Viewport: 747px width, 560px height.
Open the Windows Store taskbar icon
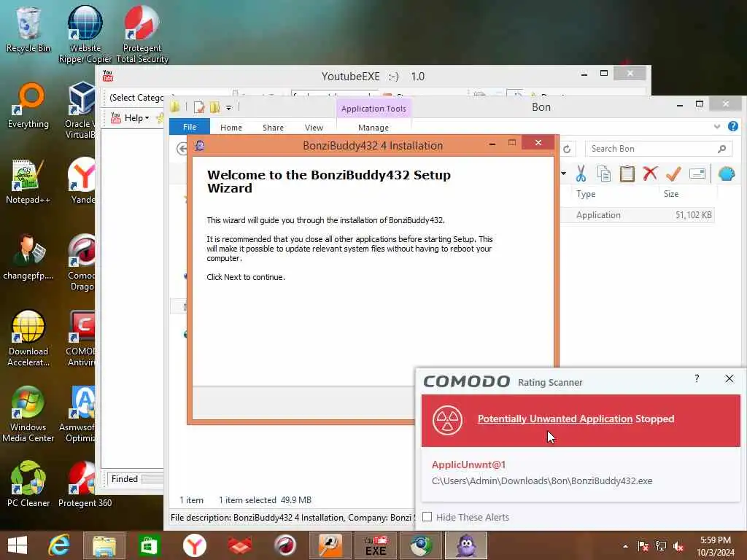coord(149,545)
